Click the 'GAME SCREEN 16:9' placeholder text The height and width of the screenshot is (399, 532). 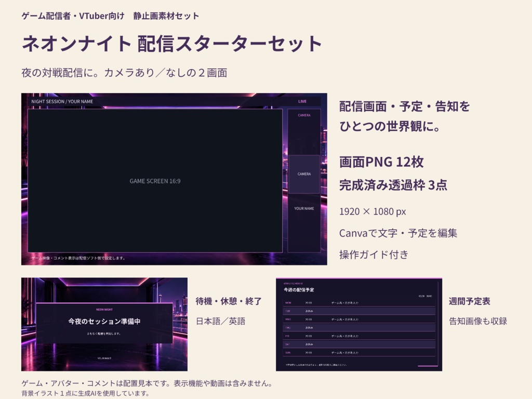pos(155,181)
